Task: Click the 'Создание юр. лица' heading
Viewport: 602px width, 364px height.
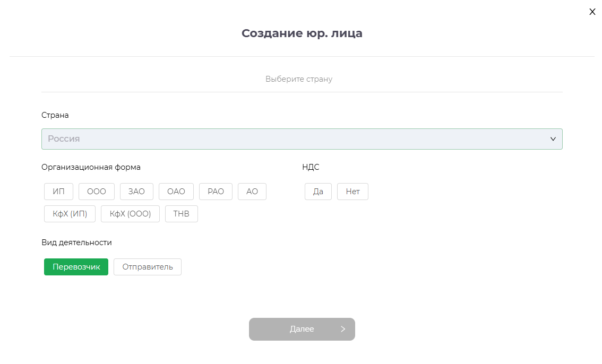Action: click(x=302, y=33)
